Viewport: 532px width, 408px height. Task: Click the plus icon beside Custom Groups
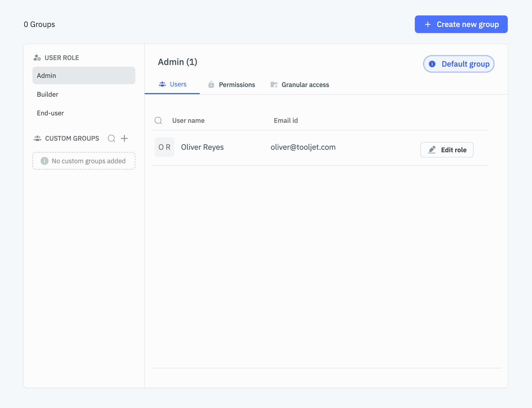click(x=124, y=138)
